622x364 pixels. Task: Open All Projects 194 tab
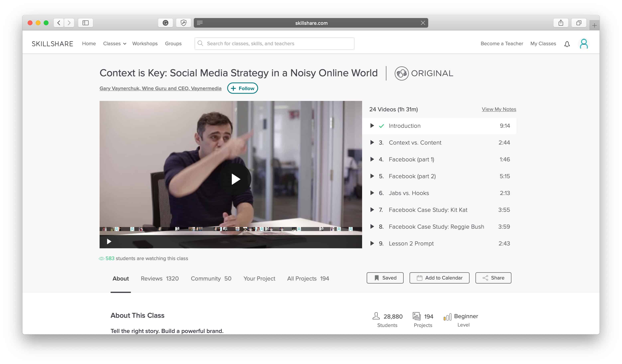point(308,279)
